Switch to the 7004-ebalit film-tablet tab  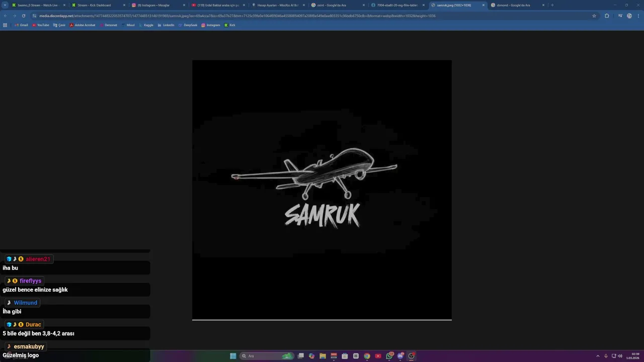click(x=397, y=5)
